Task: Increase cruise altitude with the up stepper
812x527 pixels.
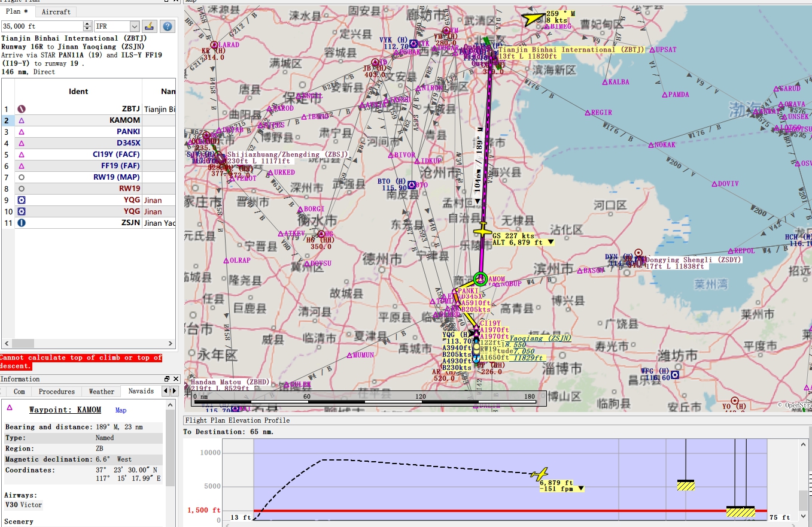Action: (x=88, y=24)
